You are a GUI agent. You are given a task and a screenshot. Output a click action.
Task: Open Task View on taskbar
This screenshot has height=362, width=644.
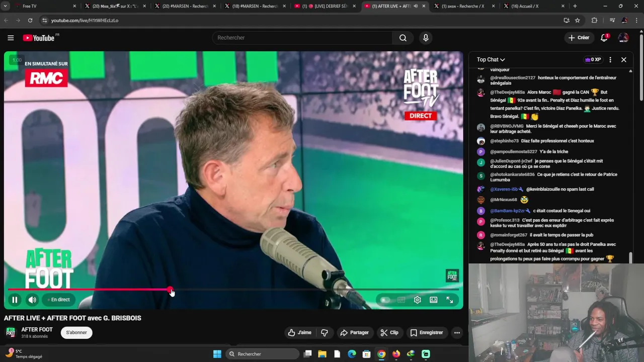pos(307,354)
